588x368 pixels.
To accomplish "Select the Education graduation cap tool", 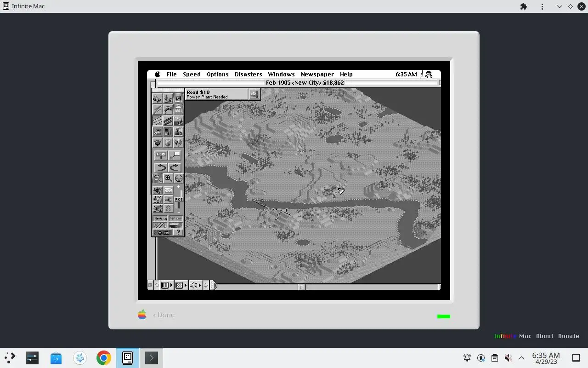I will click(157, 143).
